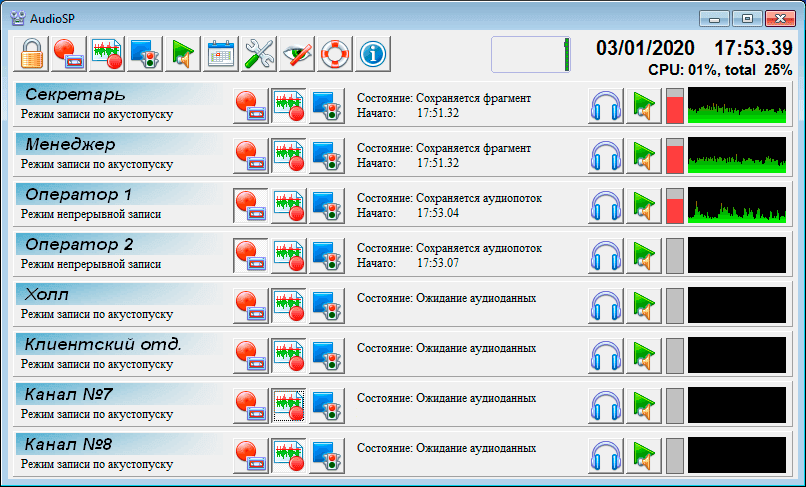Click the Канал №8 channel name
Screen dimensions: 806x487
click(68, 444)
